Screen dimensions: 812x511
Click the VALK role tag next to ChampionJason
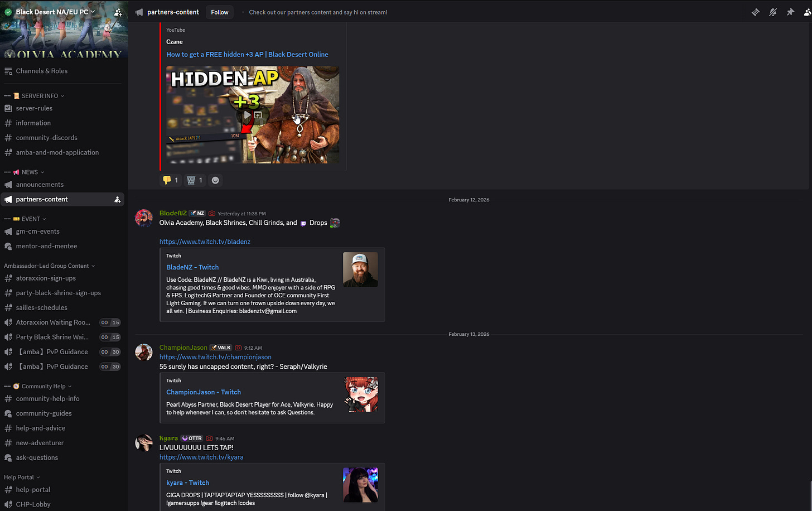(x=221, y=348)
